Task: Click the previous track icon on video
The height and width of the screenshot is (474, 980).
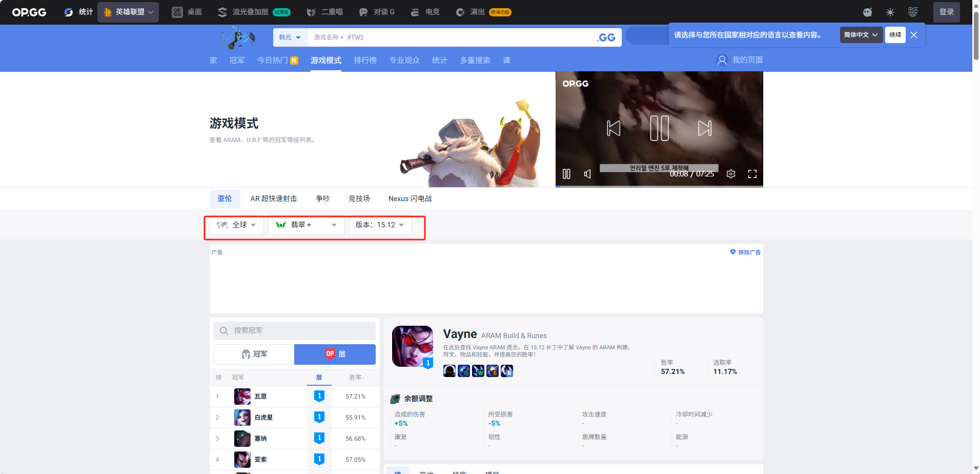Action: click(x=614, y=128)
